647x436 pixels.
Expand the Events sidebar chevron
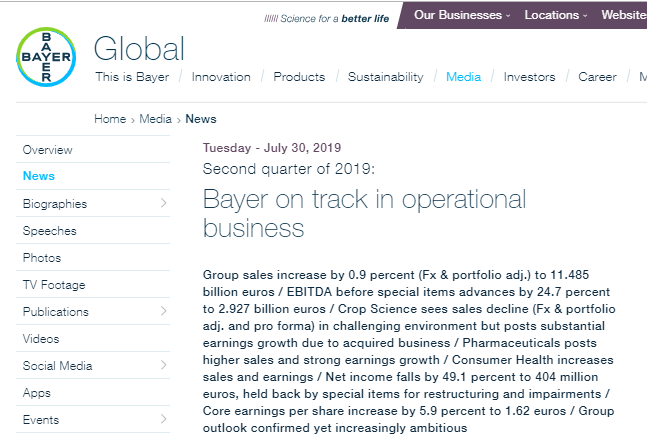163,420
